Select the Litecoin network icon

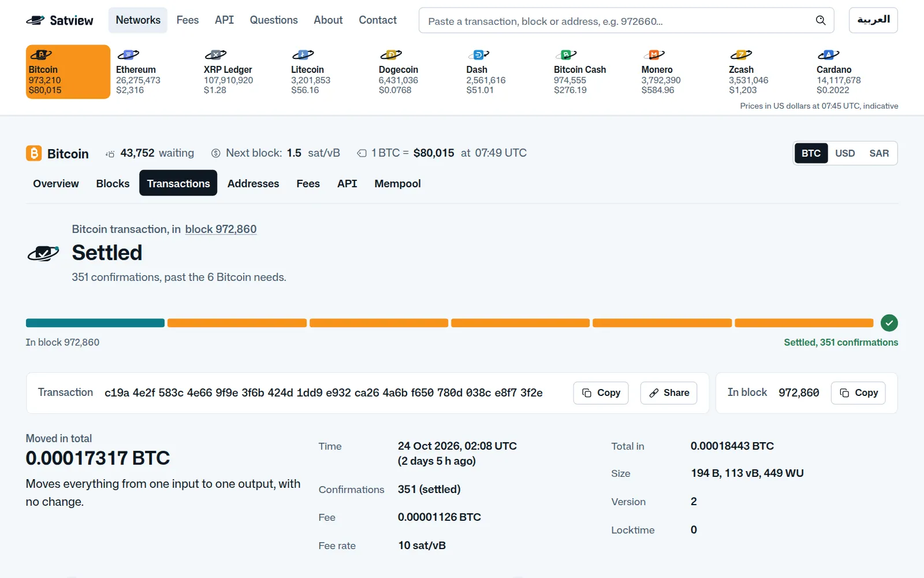point(303,55)
